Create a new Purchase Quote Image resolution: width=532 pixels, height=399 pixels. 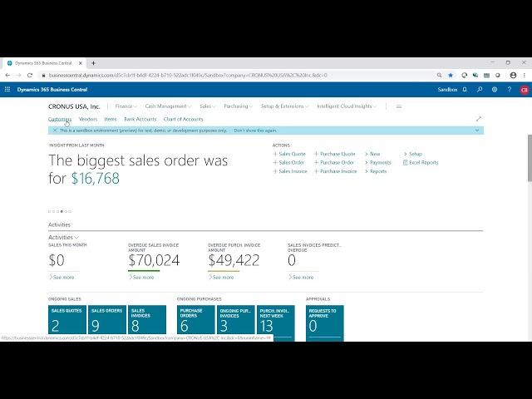coord(334,154)
